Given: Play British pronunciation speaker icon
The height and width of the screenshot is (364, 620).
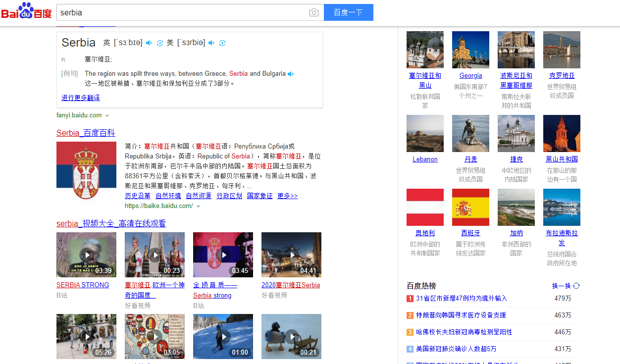Looking at the screenshot, I should pyautogui.click(x=149, y=43).
